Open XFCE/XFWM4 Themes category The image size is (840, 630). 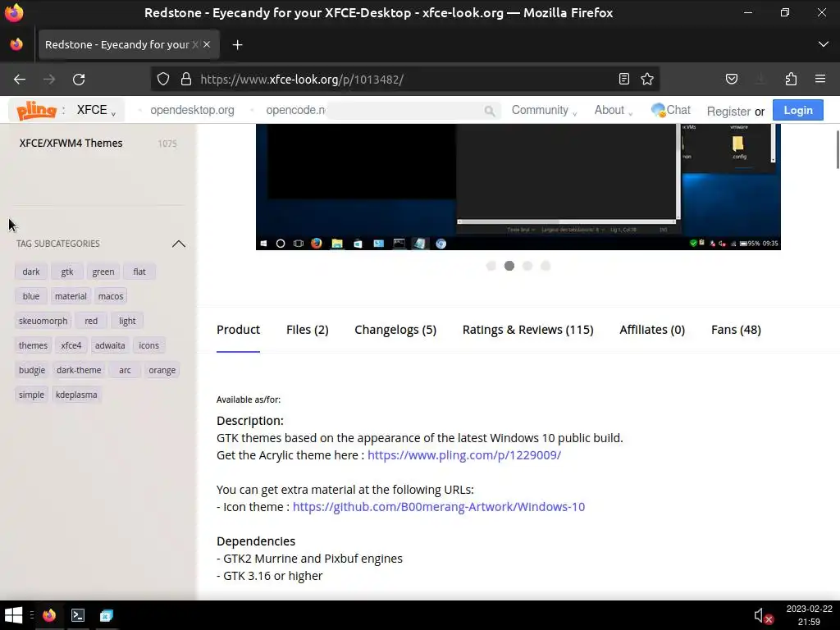(71, 143)
